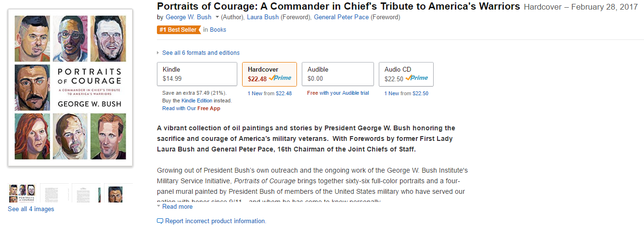Open See all 4 images link

click(x=31, y=209)
